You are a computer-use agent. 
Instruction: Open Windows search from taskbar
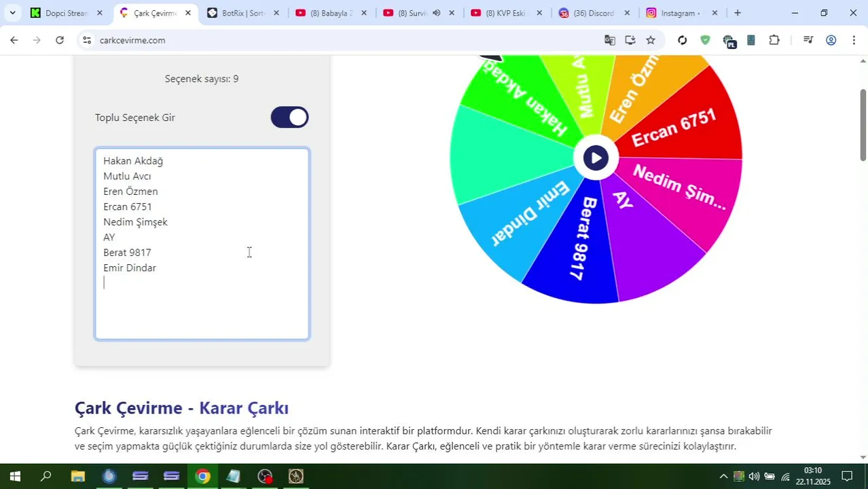46,476
